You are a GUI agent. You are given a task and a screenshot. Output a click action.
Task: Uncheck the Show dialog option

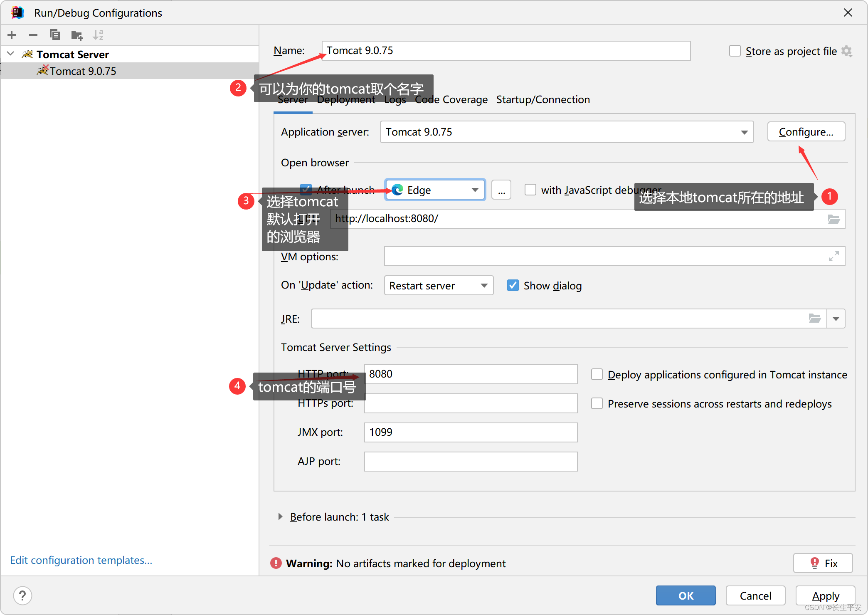513,286
